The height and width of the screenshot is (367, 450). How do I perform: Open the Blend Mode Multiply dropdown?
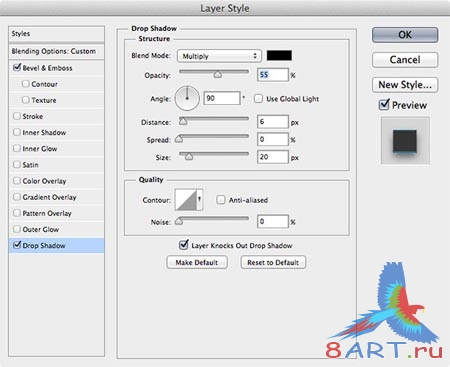(219, 56)
